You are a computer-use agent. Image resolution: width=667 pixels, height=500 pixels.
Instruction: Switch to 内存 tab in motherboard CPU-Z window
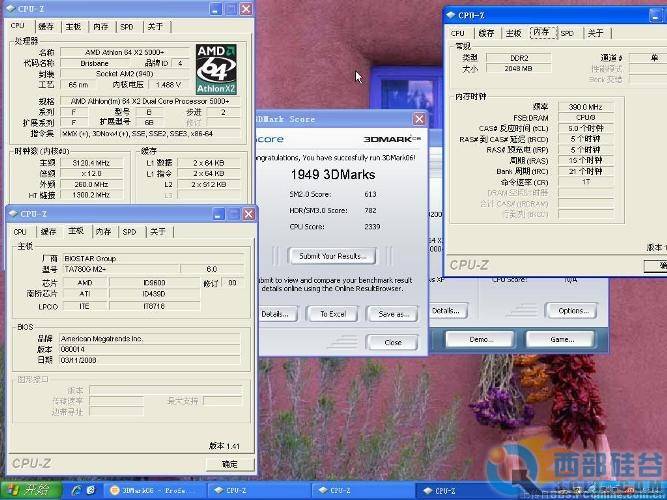103,232
